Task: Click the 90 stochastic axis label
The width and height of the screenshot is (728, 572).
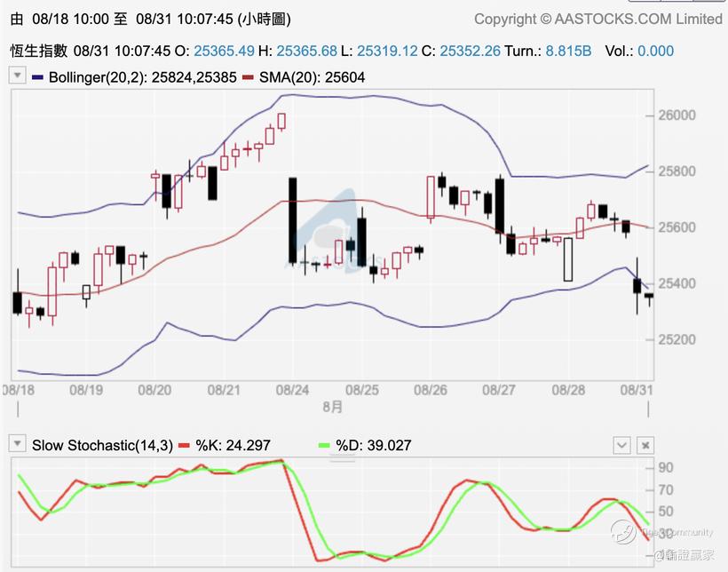Action: tap(666, 467)
